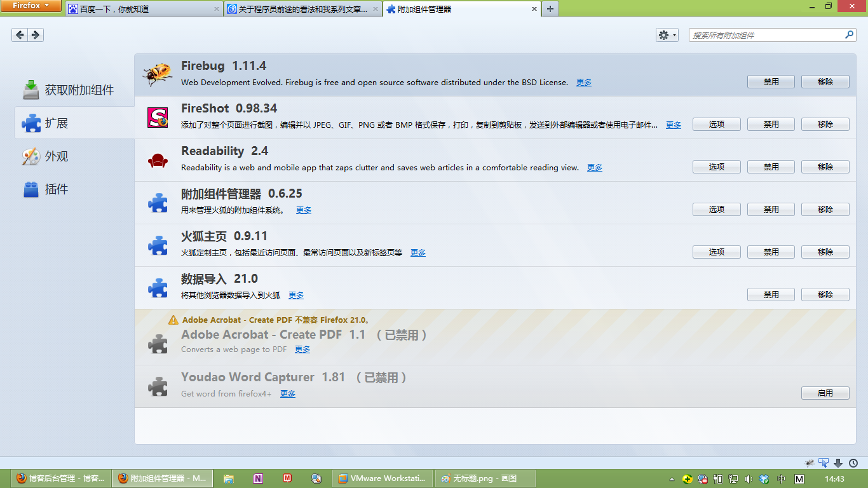Click the FireShot extension icon
Image resolution: width=868 pixels, height=488 pixels.
pos(158,117)
